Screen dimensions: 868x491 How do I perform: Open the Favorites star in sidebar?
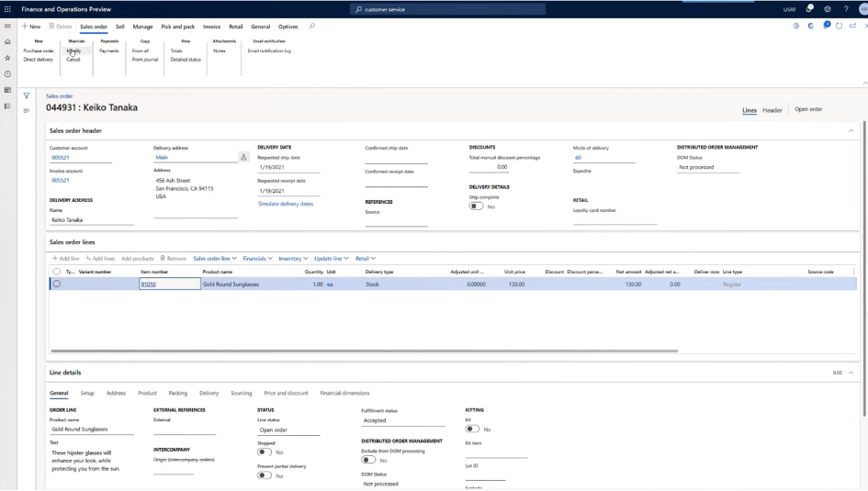click(8, 58)
